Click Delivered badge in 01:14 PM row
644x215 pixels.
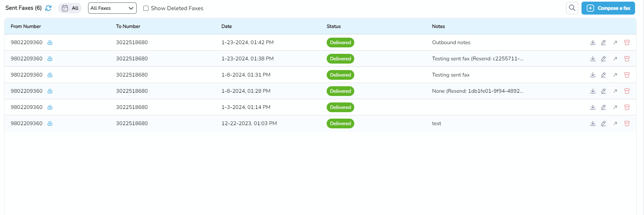tap(340, 107)
